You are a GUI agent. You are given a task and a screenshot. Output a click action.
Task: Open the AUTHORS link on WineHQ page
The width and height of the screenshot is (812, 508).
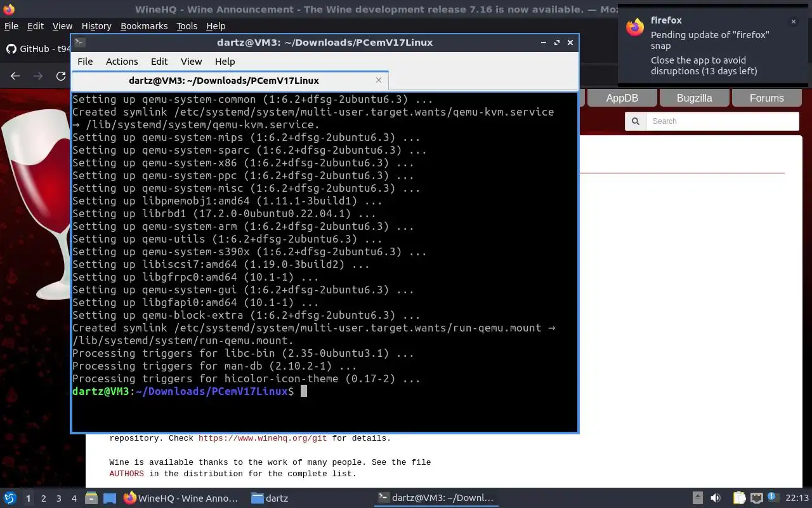point(126,474)
